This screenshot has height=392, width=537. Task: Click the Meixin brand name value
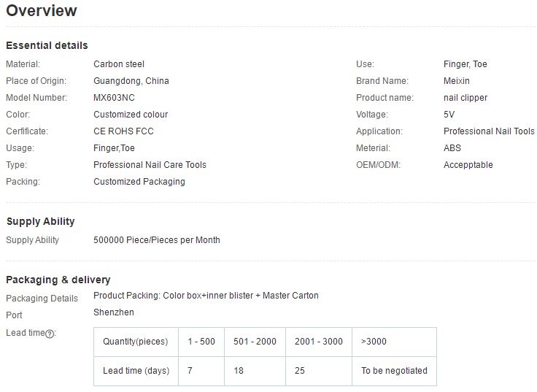point(457,81)
